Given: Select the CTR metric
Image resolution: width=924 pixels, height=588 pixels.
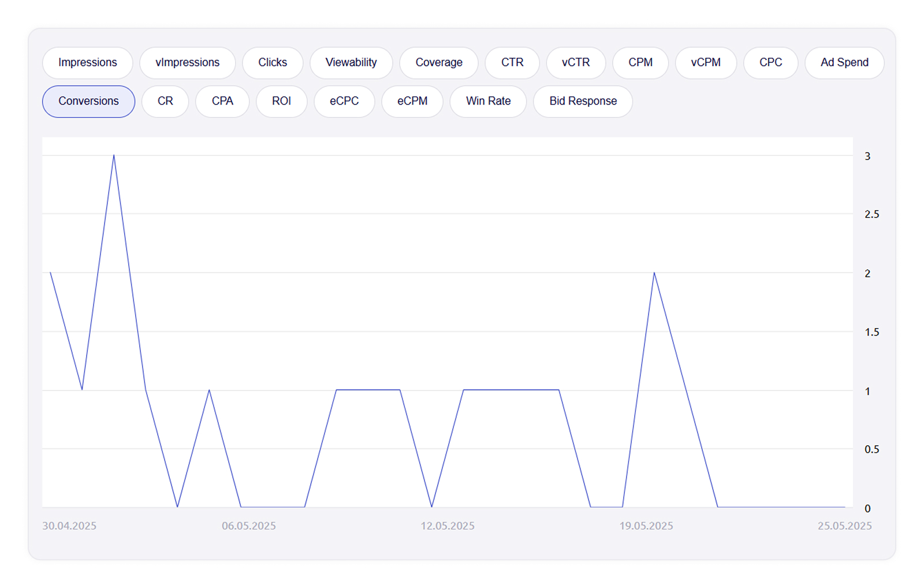Looking at the screenshot, I should tap(512, 62).
